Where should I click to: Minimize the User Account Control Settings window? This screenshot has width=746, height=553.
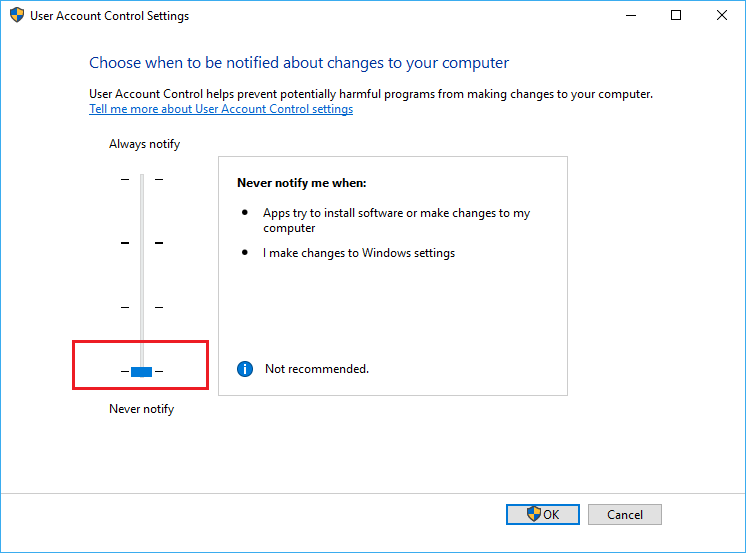tap(631, 16)
